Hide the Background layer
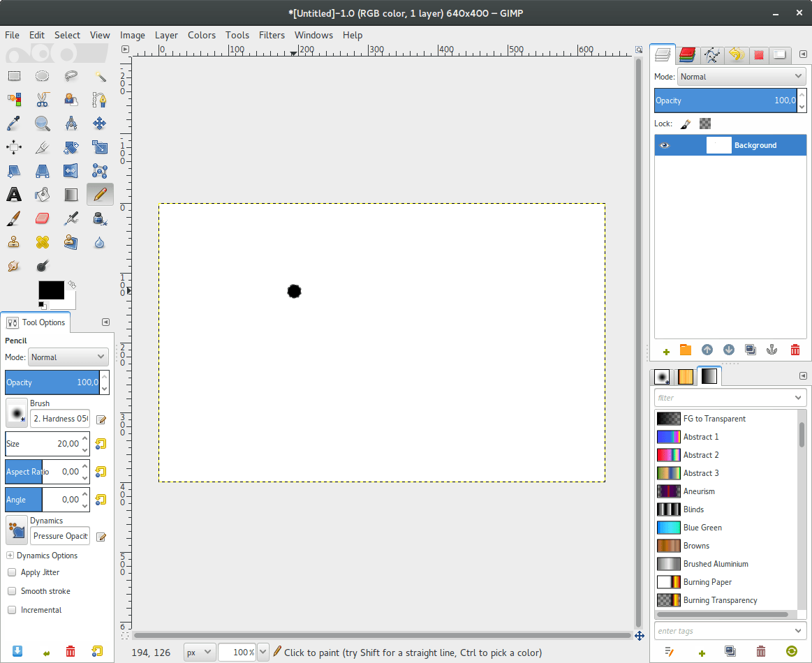 664,145
